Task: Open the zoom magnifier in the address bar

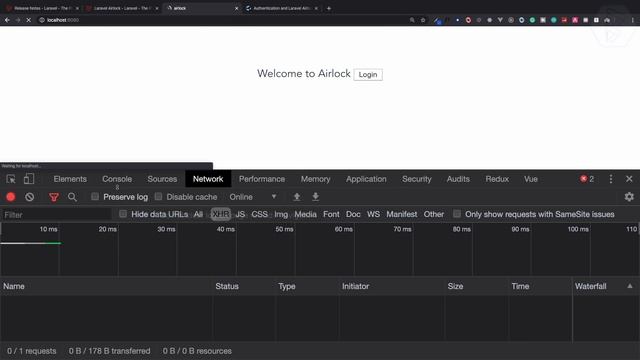Action: point(412,20)
